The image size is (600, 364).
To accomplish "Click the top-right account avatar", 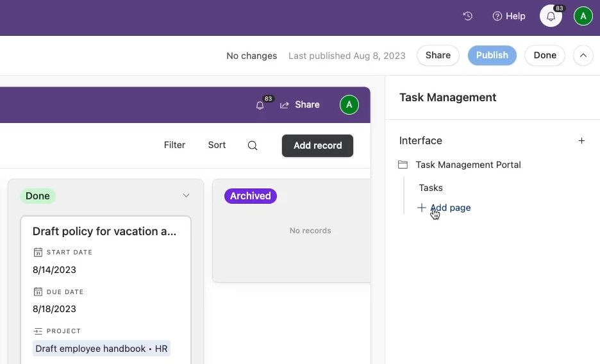I will 583,17.
